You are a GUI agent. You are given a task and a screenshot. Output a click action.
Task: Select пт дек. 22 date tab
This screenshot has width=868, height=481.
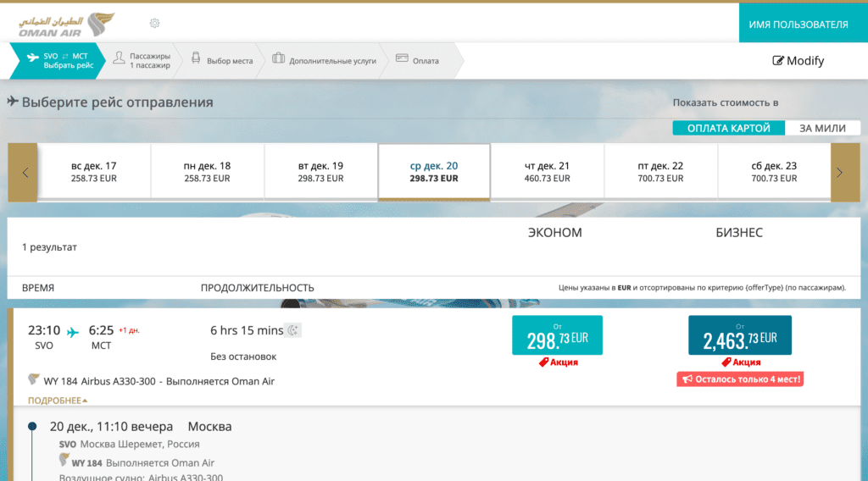[660, 171]
